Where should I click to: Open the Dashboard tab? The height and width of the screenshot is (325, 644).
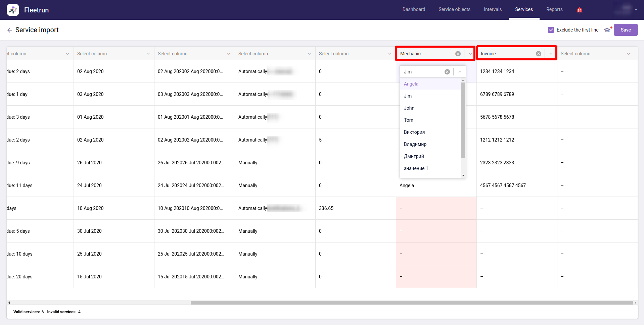coord(414,9)
